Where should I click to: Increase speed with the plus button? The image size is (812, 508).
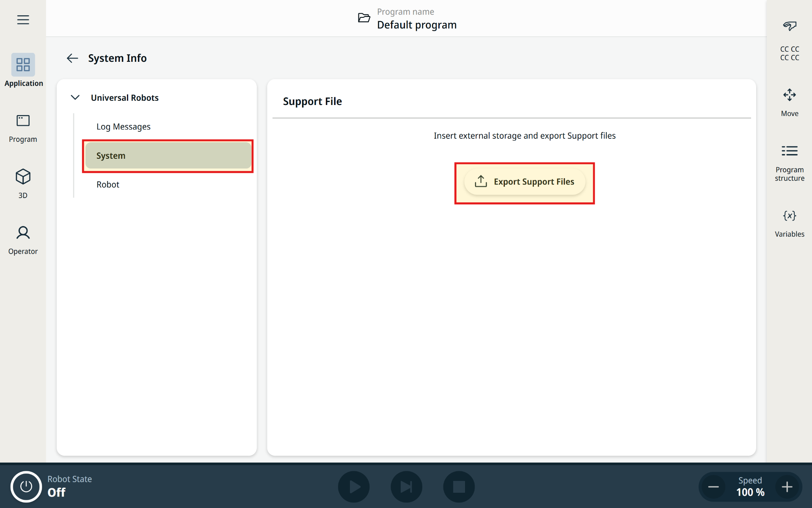(x=787, y=487)
